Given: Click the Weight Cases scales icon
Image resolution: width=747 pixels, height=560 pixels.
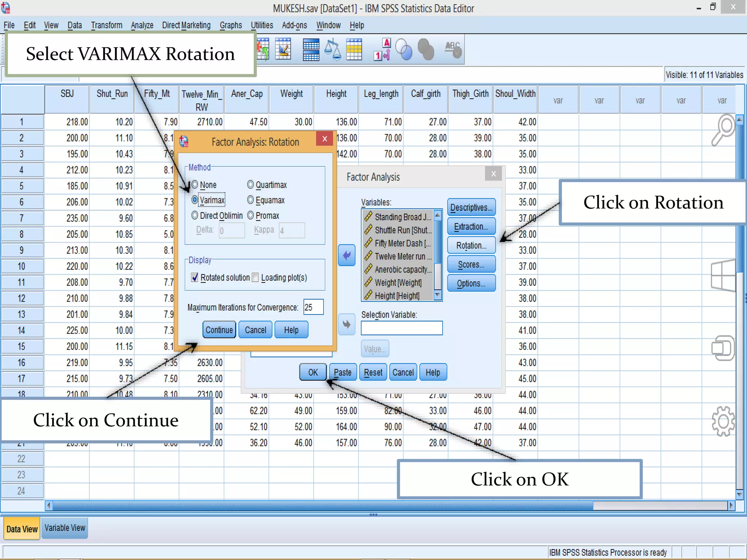Looking at the screenshot, I should 333,49.
